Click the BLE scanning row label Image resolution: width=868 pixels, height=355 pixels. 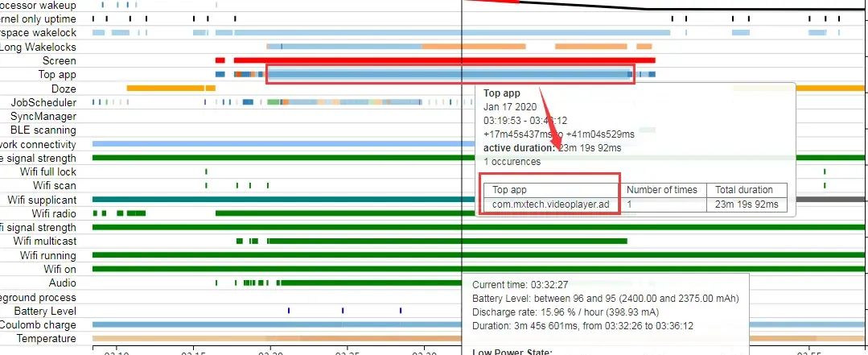pos(43,130)
